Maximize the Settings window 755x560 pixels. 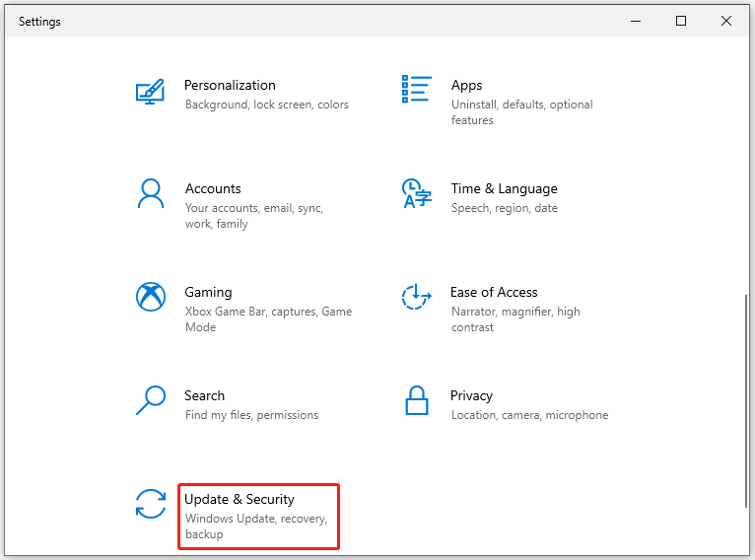click(681, 21)
